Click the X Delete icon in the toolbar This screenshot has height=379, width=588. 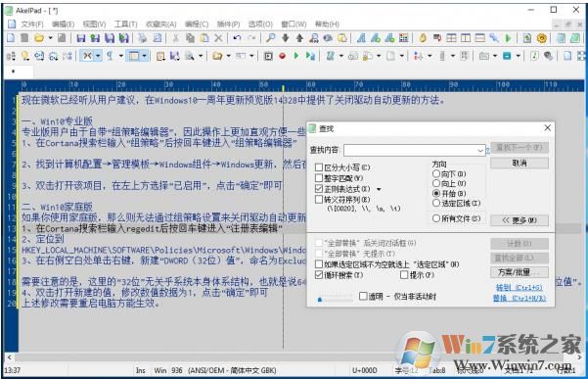(x=218, y=38)
